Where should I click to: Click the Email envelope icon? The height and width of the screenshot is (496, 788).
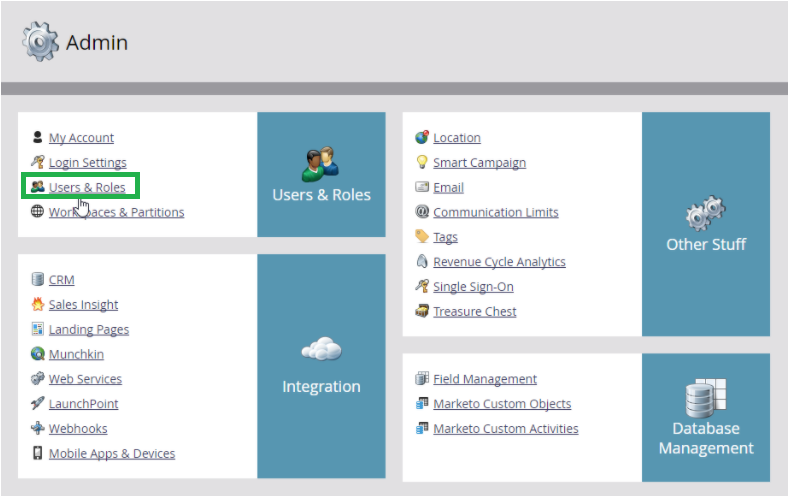tap(422, 187)
